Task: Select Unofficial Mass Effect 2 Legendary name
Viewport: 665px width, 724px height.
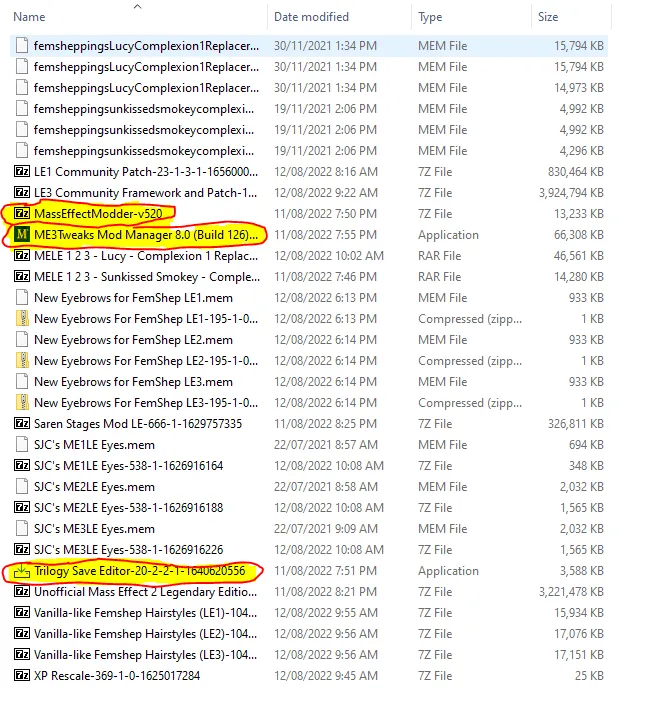Action: click(145, 592)
